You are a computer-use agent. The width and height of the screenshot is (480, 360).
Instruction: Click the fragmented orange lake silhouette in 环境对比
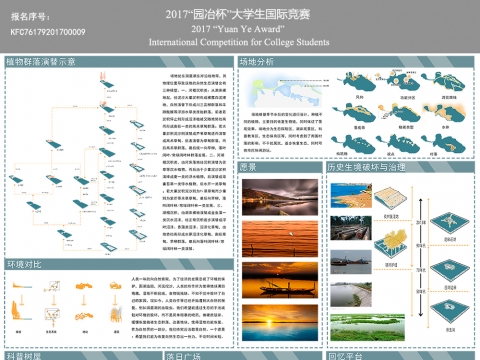pyautogui.click(x=84, y=316)
